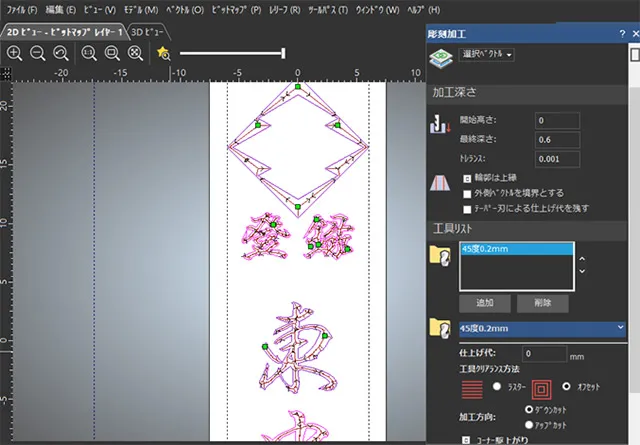Image resolution: width=640 pixels, height=445 pixels.
Task: Click the previous zoom view icon
Action: pyautogui.click(x=62, y=53)
